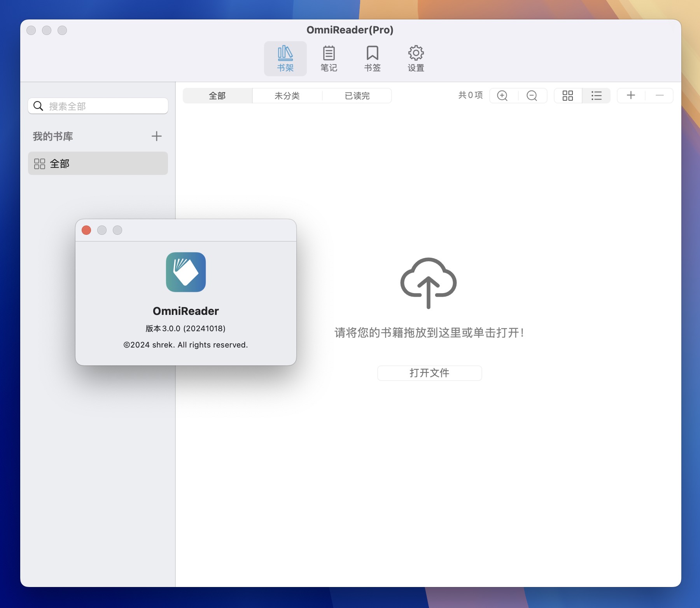
Task: Close the OmniReader about window
Action: tap(86, 230)
